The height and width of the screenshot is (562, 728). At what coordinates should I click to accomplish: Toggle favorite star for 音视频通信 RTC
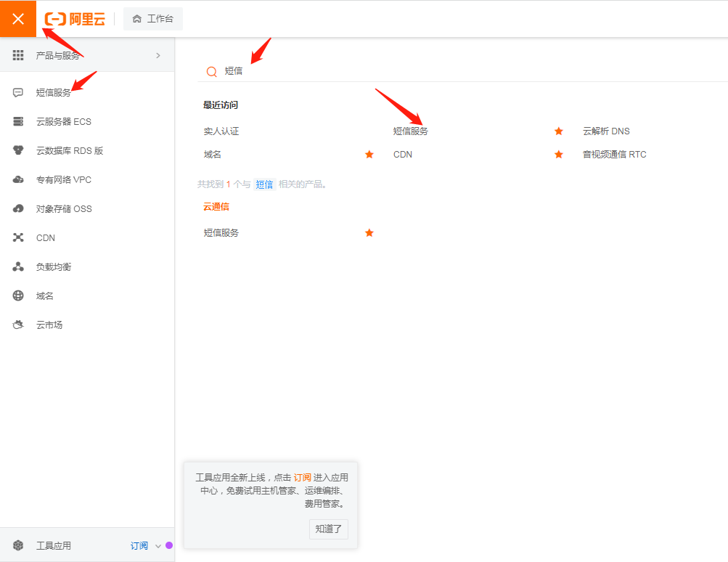559,154
